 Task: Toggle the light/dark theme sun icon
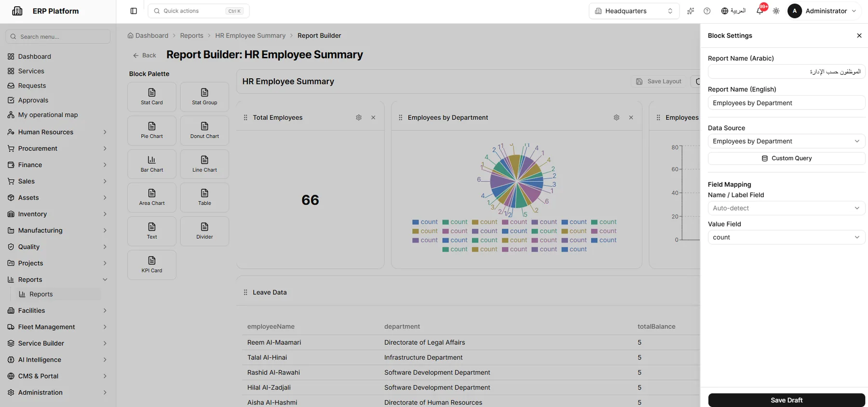point(776,11)
